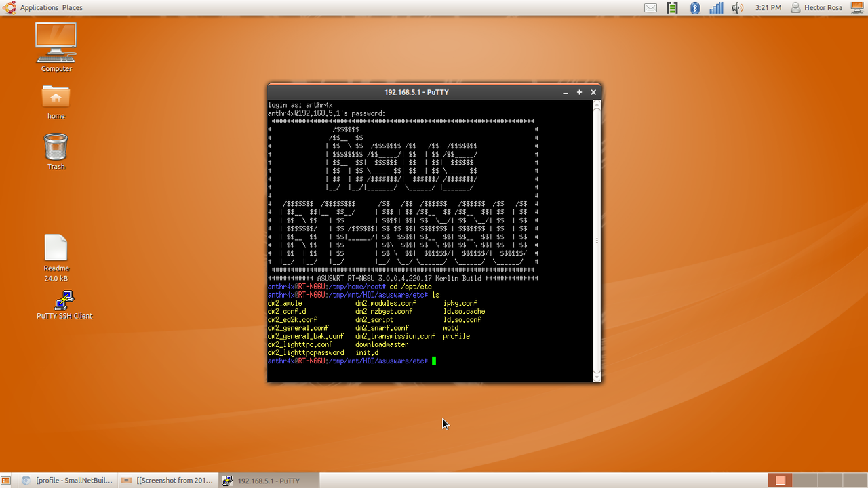Viewport: 868px width, 488px height.
Task: Open the PuTTY SSH Client desktop icon
Action: point(64,302)
